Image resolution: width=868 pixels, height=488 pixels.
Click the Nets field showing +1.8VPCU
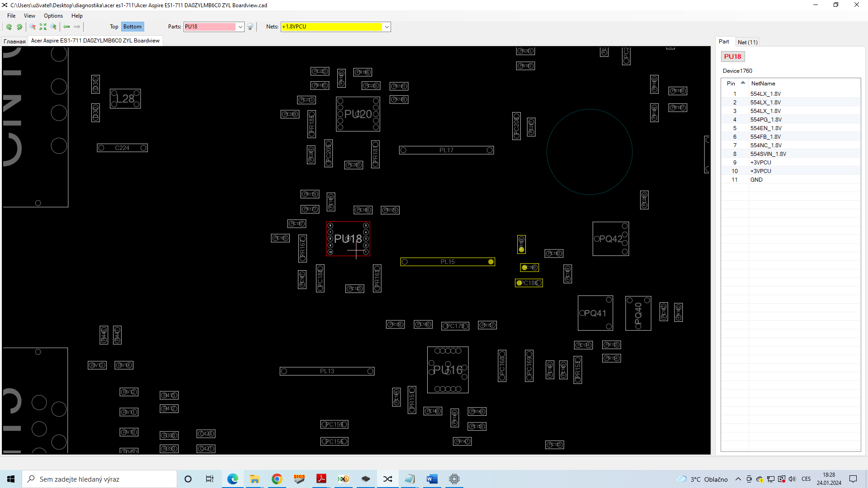coord(332,27)
